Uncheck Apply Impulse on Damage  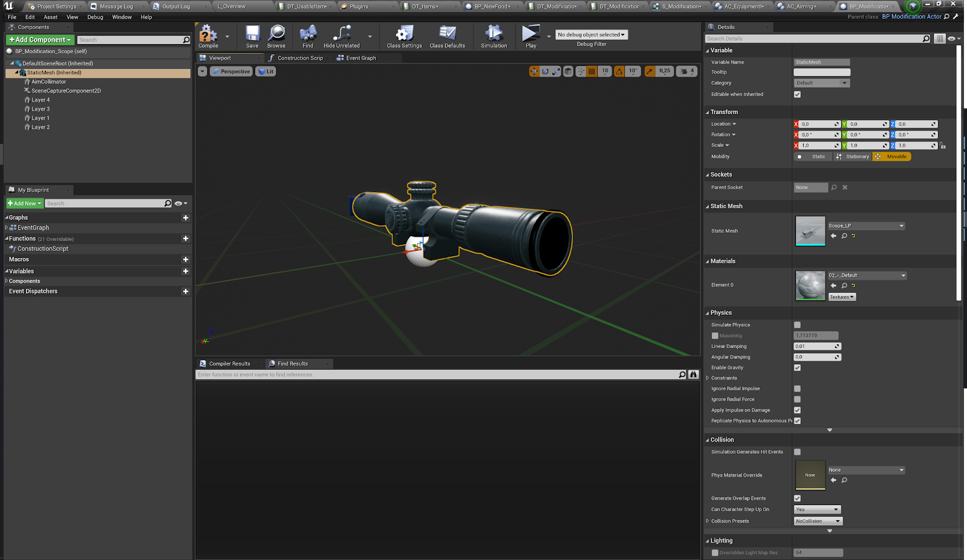click(x=797, y=410)
